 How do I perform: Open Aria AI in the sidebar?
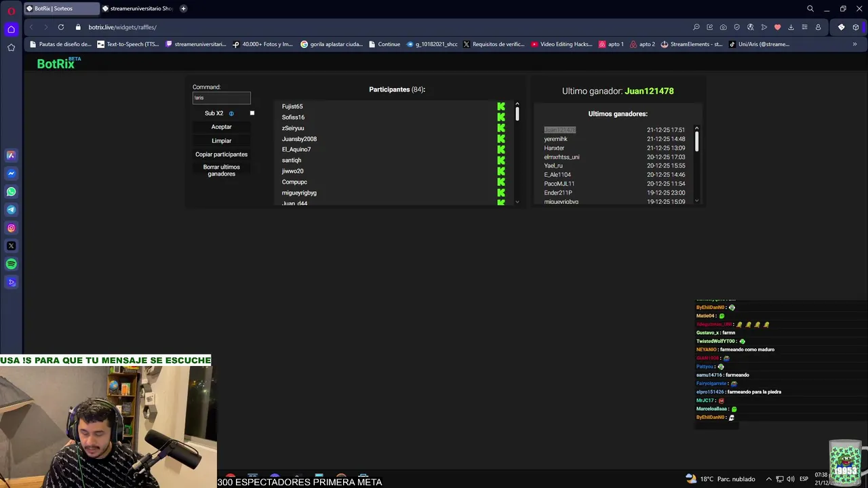(11, 155)
